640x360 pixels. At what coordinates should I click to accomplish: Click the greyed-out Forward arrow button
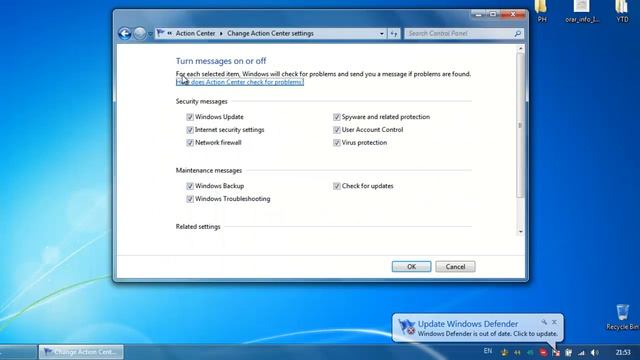140,33
